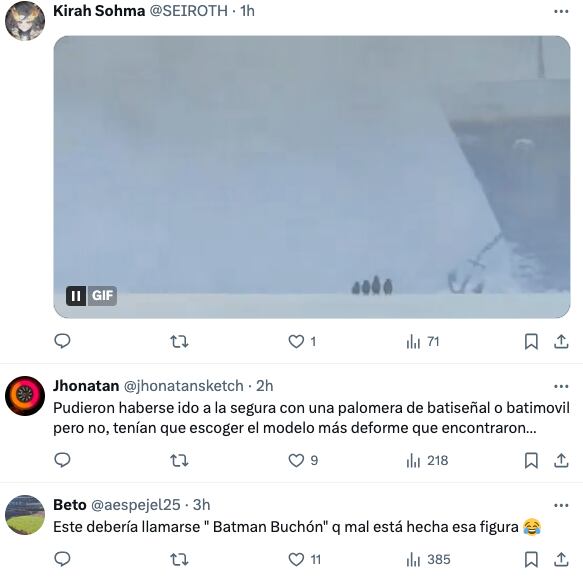This screenshot has width=583, height=581.
Task: Bookmark Beto's Batman Buchón tweet
Action: [x=531, y=559]
